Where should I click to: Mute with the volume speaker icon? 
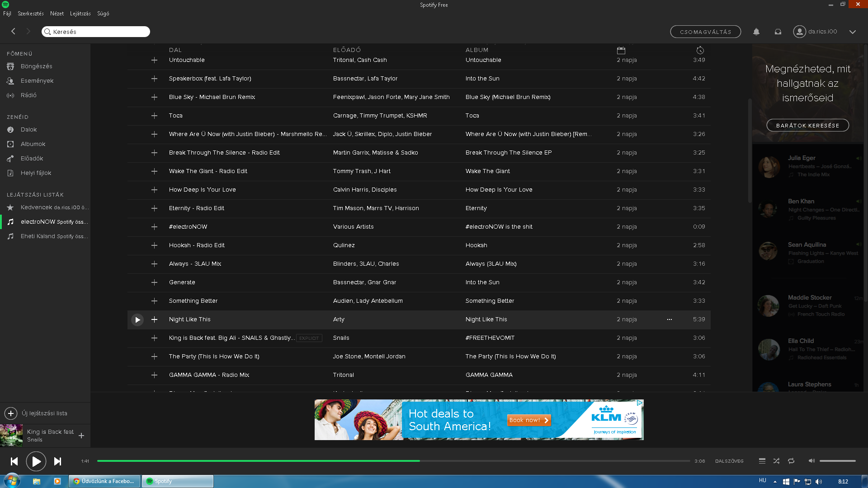pos(811,461)
